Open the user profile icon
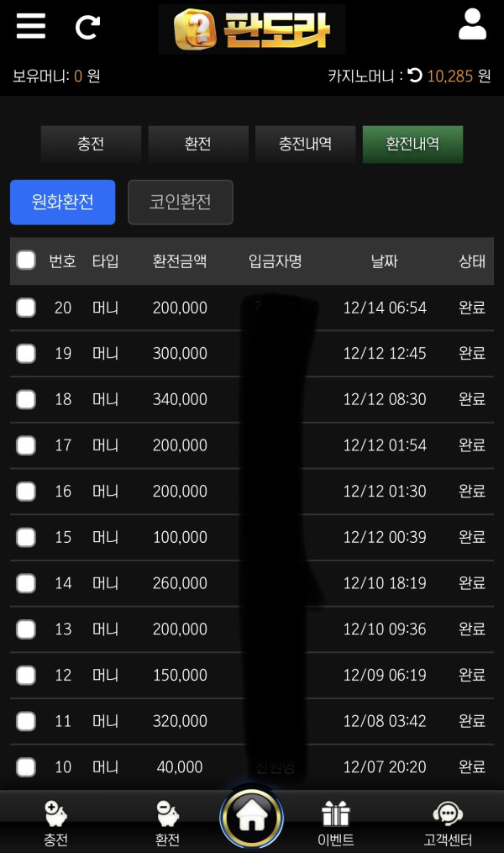The image size is (504, 853). coord(472,25)
